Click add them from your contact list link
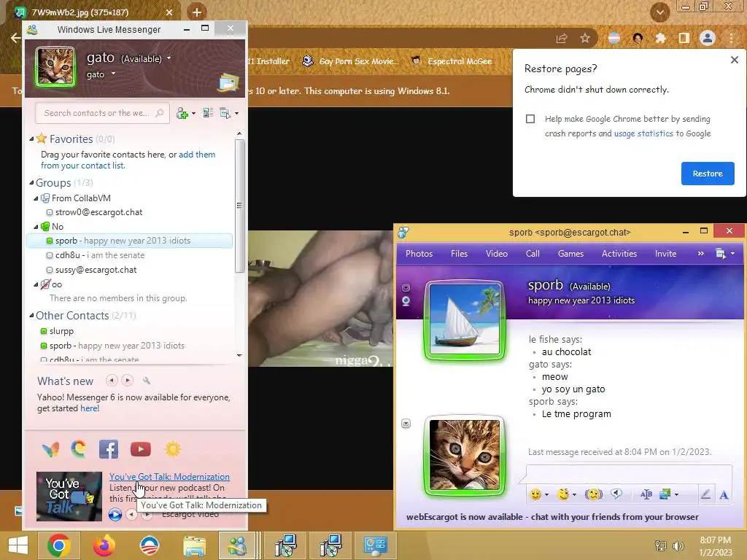 pos(128,160)
